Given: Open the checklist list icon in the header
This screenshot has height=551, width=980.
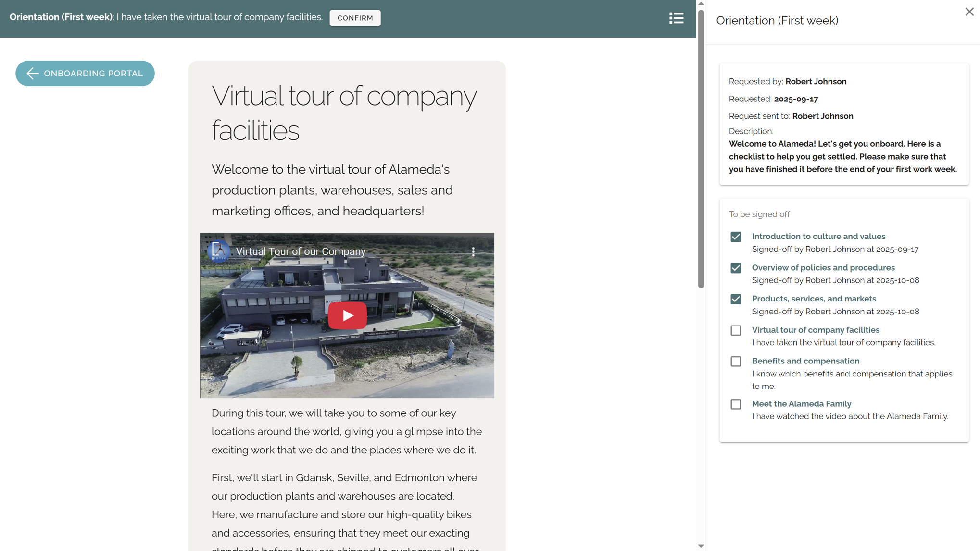Looking at the screenshot, I should click(x=676, y=18).
